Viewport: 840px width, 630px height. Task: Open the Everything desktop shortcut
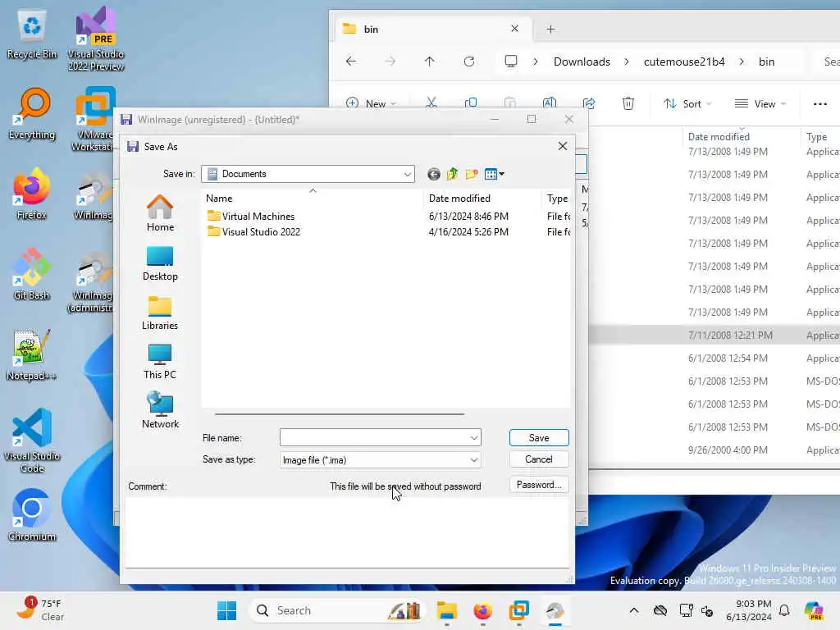pyautogui.click(x=32, y=114)
